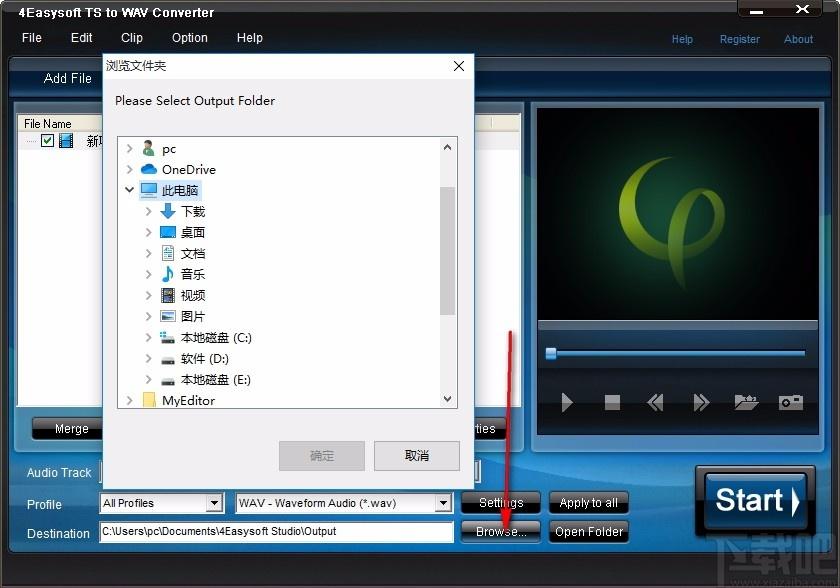
Task: Expand the MyEditor folder node
Action: (129, 400)
